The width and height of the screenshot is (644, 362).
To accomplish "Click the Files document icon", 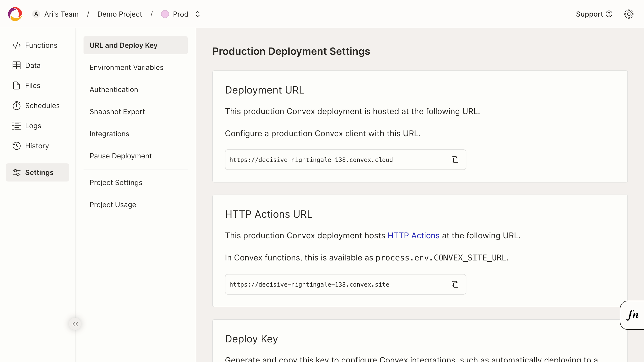I will [17, 85].
